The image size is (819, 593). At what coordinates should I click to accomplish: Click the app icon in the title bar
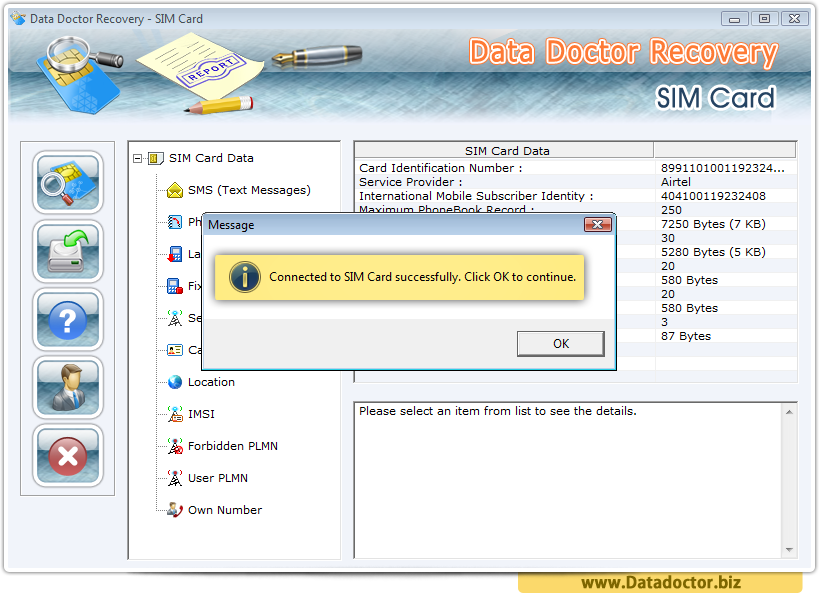pos(18,18)
